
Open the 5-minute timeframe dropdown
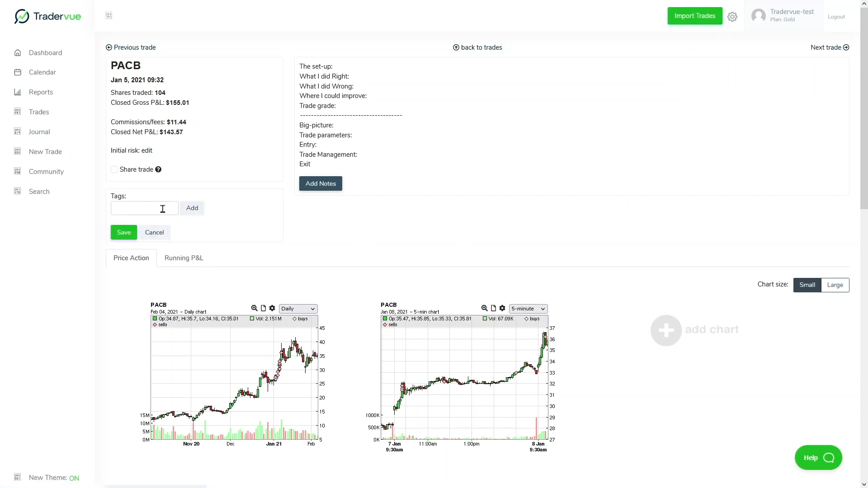(x=528, y=309)
